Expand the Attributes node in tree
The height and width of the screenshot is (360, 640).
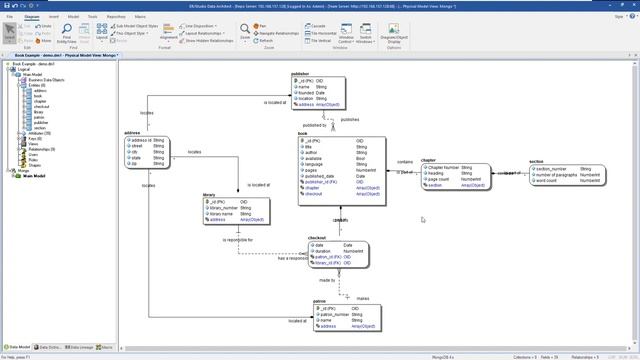19,133
